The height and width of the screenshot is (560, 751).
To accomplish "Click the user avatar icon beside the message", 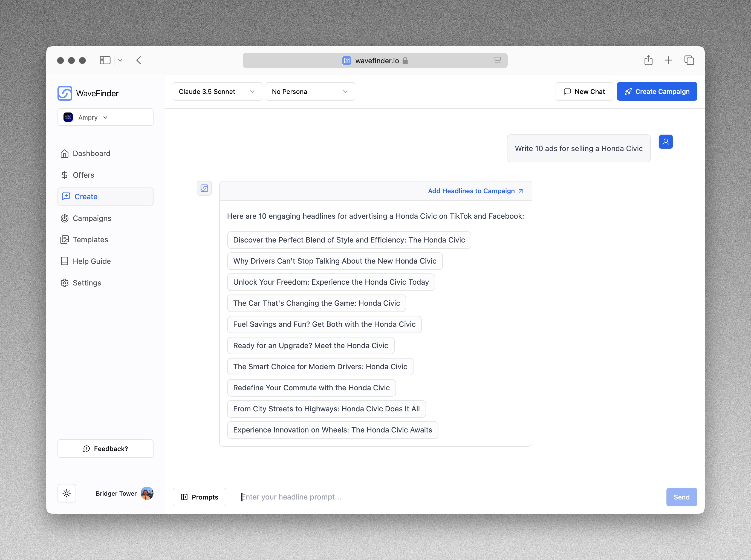I will (x=666, y=142).
